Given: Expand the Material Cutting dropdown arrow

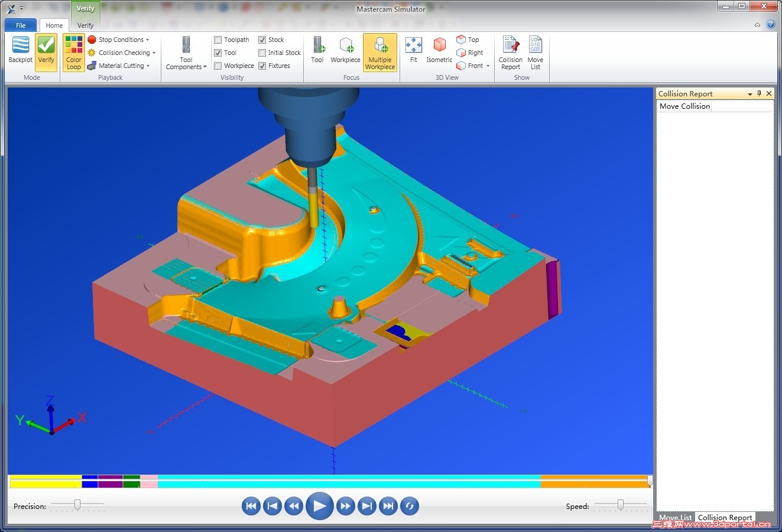Looking at the screenshot, I should tap(148, 66).
